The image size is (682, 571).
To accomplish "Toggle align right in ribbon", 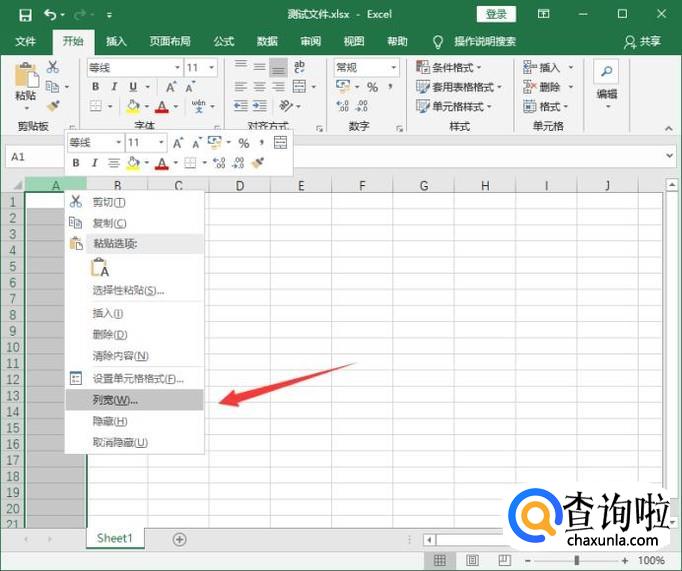I will pyautogui.click(x=278, y=87).
